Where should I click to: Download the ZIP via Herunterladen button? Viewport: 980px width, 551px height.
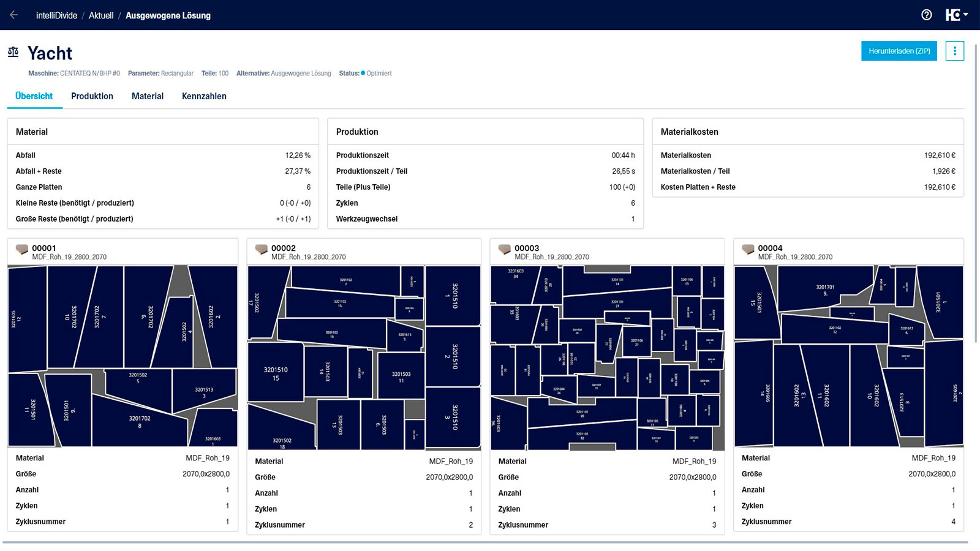coord(899,51)
